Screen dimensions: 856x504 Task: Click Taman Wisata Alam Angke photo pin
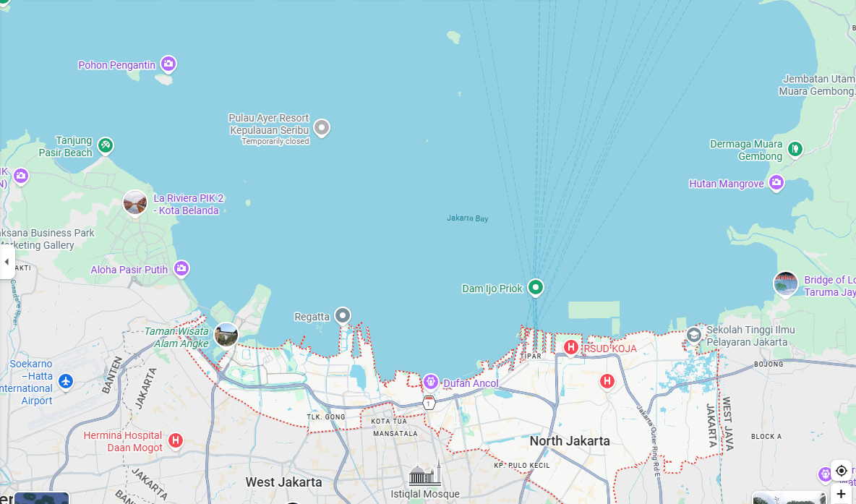pos(226,334)
